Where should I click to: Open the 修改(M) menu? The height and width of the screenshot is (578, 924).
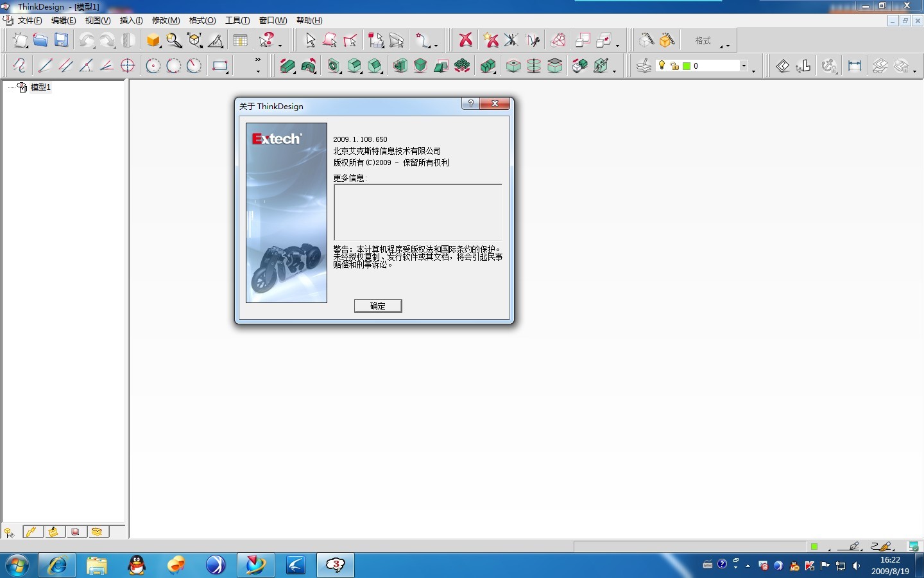(166, 21)
